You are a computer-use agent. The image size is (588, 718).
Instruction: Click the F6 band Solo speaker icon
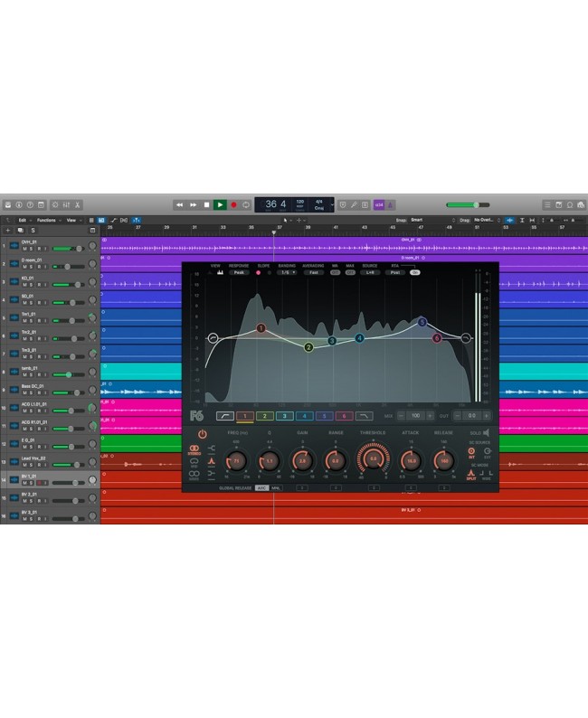tap(486, 433)
